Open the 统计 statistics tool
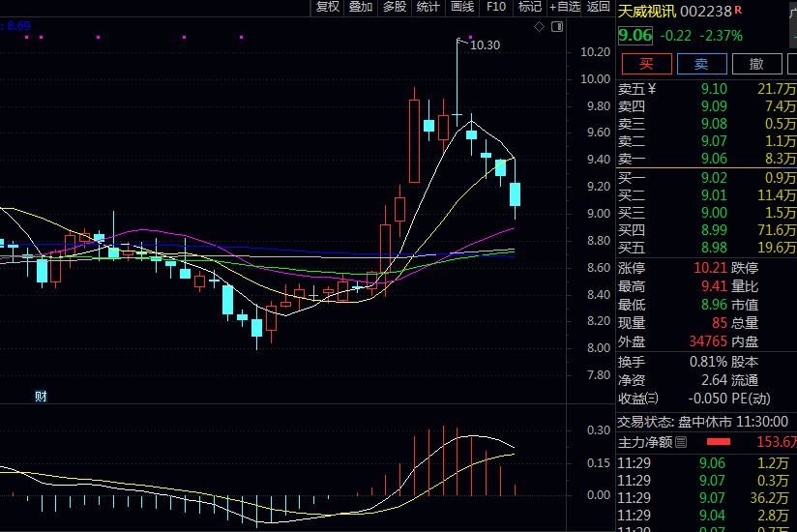 coord(428,7)
